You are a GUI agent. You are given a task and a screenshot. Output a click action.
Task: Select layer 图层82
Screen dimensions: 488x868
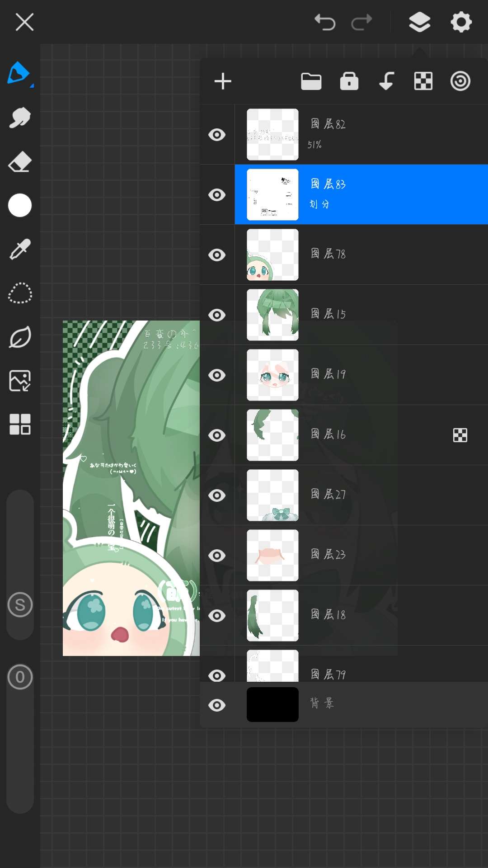click(361, 135)
